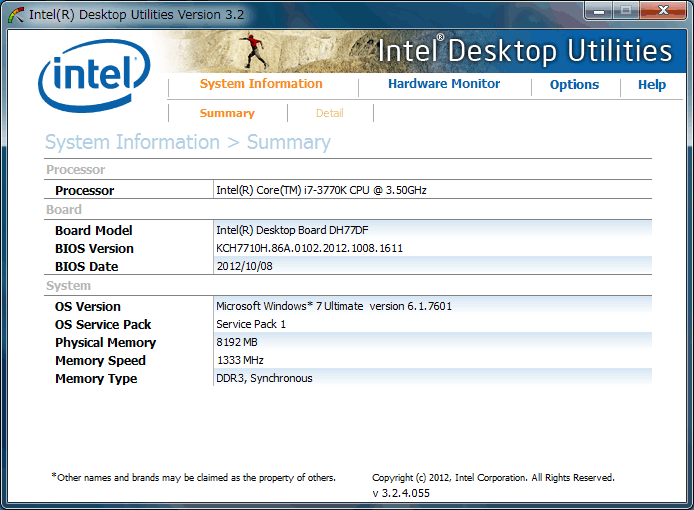Image resolution: width=694 pixels, height=510 pixels.
Task: Open the Help menu
Action: tap(652, 85)
